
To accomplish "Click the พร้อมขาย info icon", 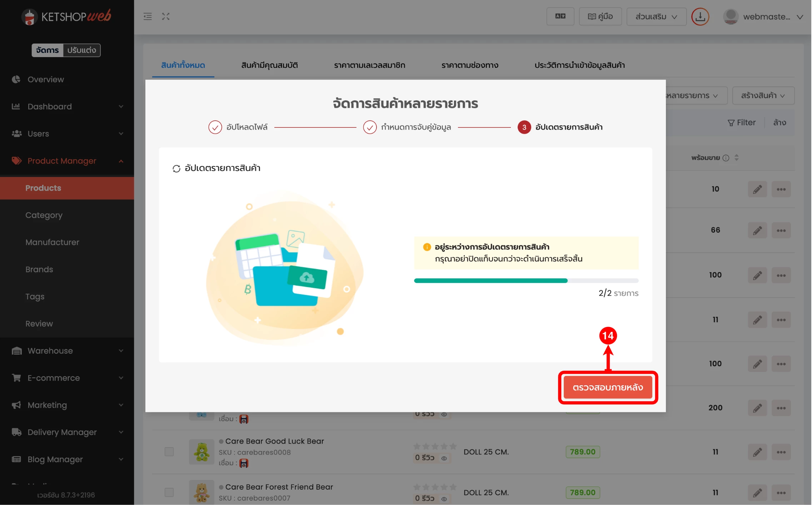I will (726, 158).
